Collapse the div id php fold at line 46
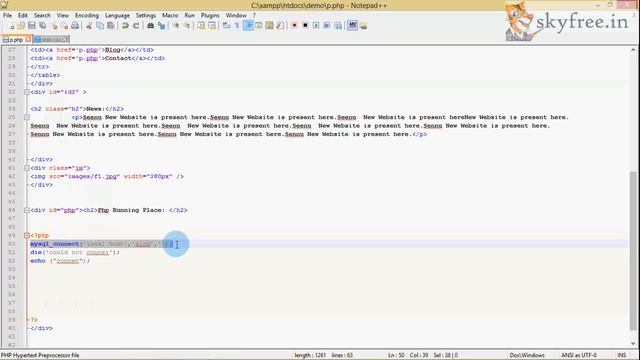This screenshot has height=360, width=640. tap(27, 210)
